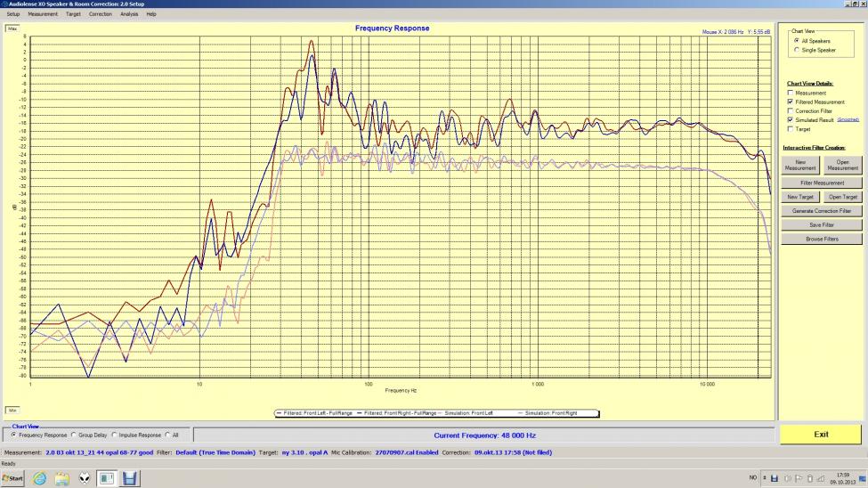Select the Impulse Response radio button
This screenshot has height=488, width=868.
coord(115,435)
